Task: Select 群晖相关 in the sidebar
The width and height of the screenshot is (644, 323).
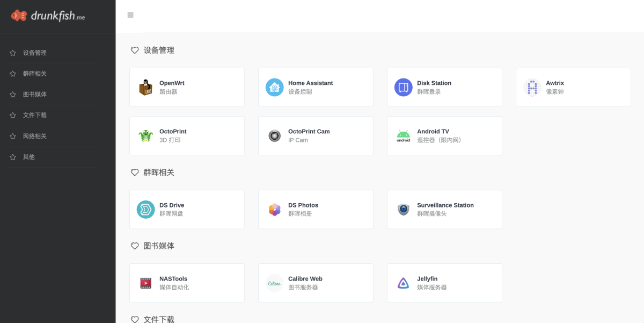Action: click(x=35, y=74)
